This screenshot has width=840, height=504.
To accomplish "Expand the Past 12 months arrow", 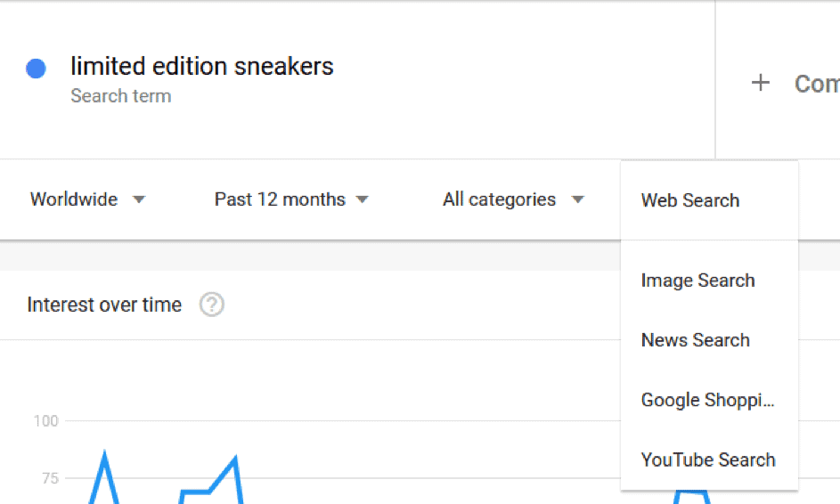I will (x=363, y=199).
